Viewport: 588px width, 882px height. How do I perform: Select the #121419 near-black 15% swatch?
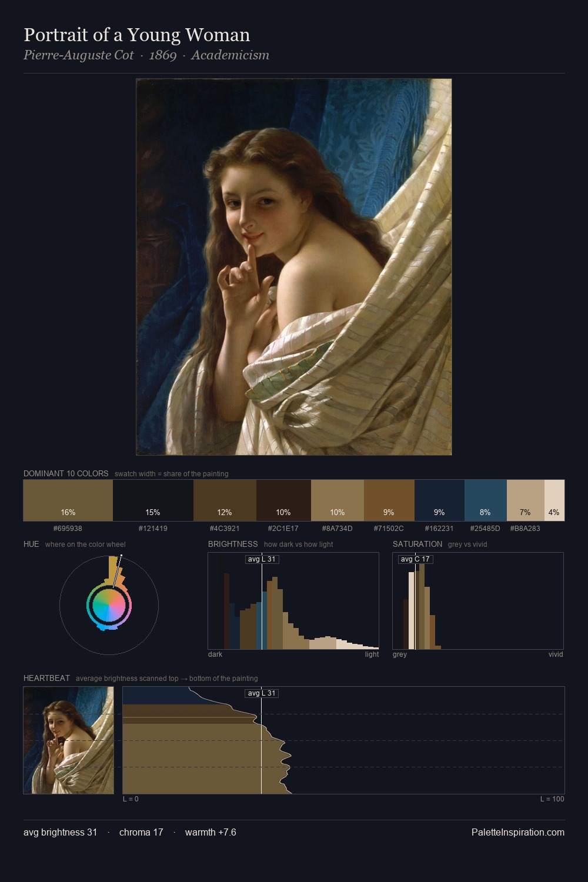153,500
